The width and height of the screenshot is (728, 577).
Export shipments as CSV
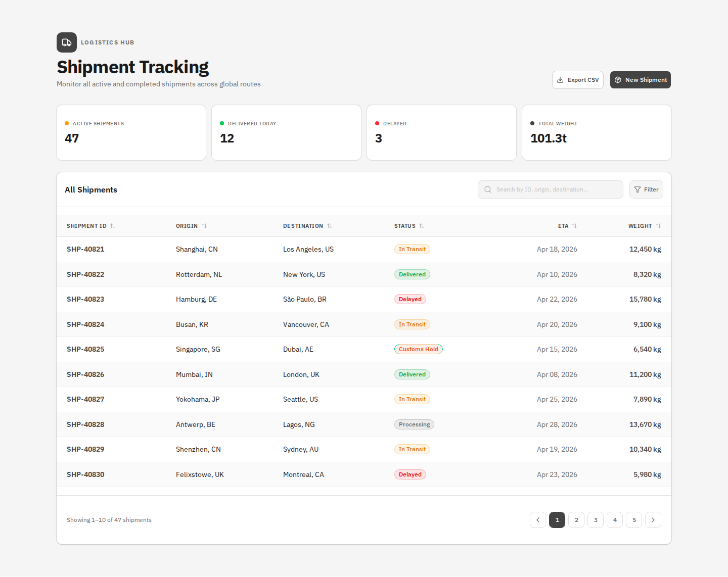(x=578, y=80)
